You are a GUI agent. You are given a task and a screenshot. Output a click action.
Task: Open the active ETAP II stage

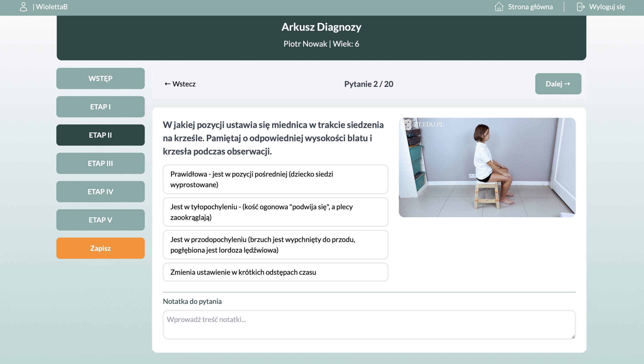point(100,135)
